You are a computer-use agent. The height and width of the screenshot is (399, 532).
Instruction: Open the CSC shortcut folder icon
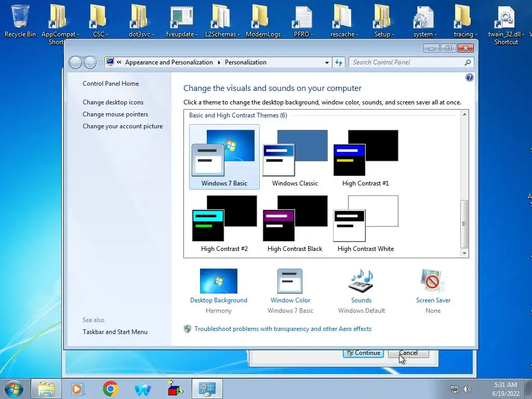pyautogui.click(x=99, y=16)
